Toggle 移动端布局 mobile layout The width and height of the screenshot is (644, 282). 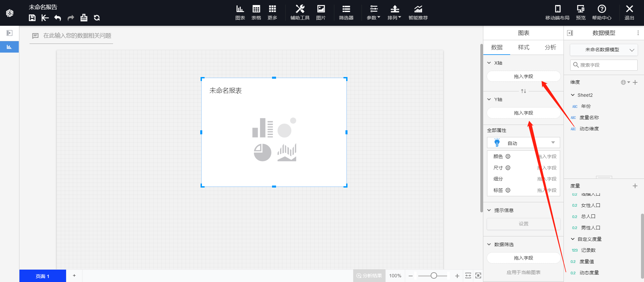[557, 12]
